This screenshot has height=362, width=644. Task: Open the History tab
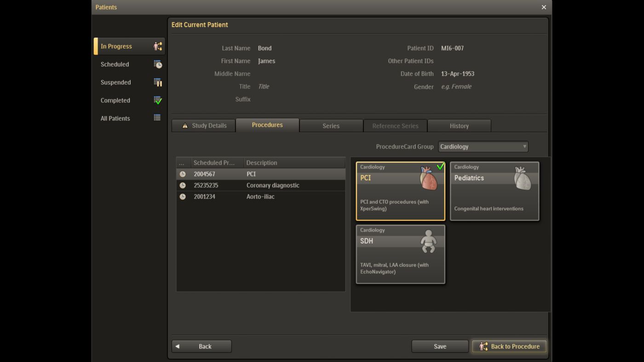(459, 125)
